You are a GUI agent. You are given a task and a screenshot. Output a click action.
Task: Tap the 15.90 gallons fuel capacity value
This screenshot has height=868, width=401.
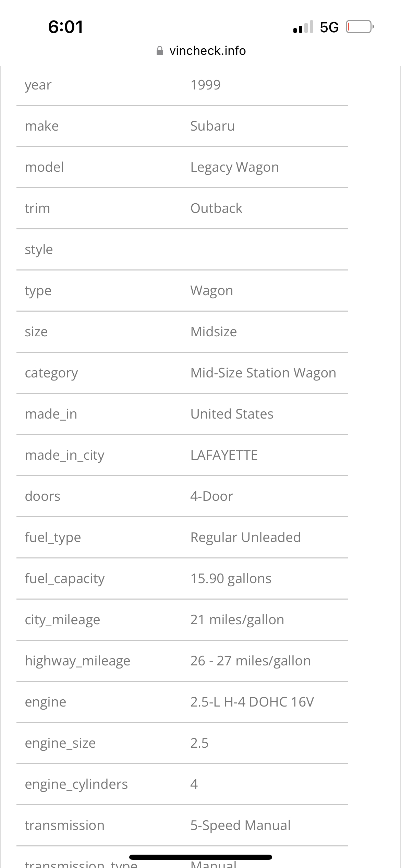[x=231, y=579]
